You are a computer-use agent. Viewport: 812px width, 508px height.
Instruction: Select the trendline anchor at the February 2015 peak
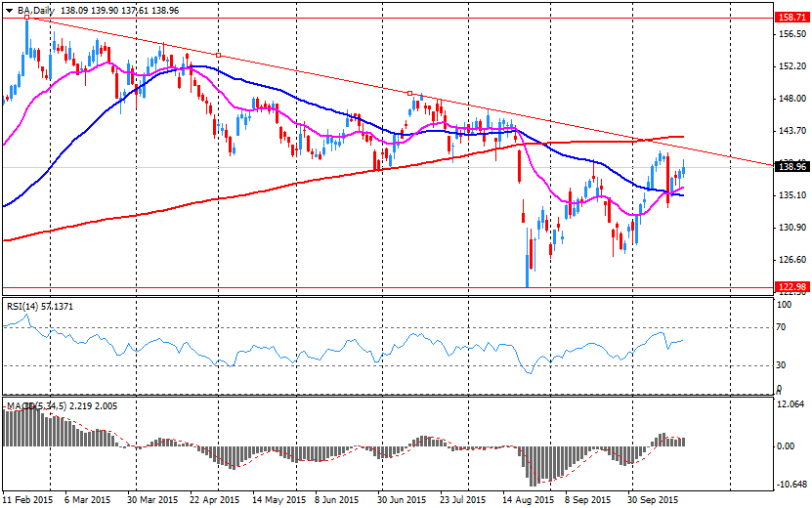click(x=27, y=17)
